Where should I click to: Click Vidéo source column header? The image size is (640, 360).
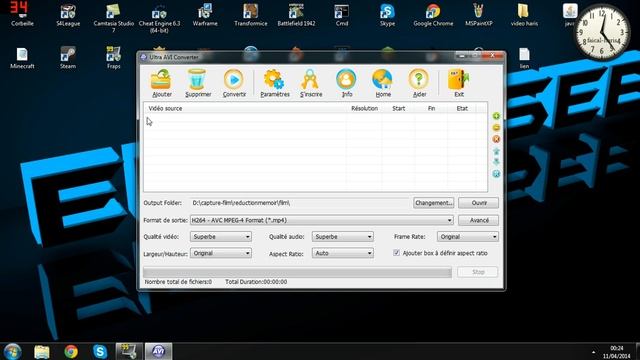245,109
